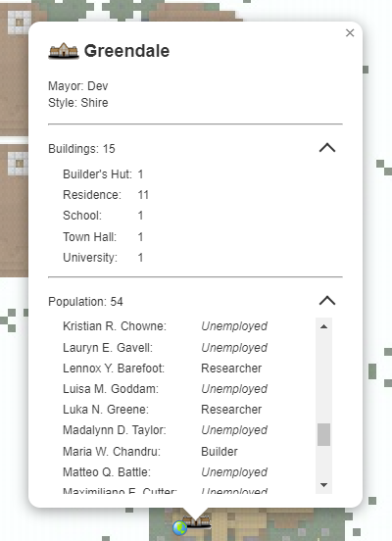Click the Greendale town hall icon in header
The width and height of the screenshot is (392, 541).
(x=64, y=51)
